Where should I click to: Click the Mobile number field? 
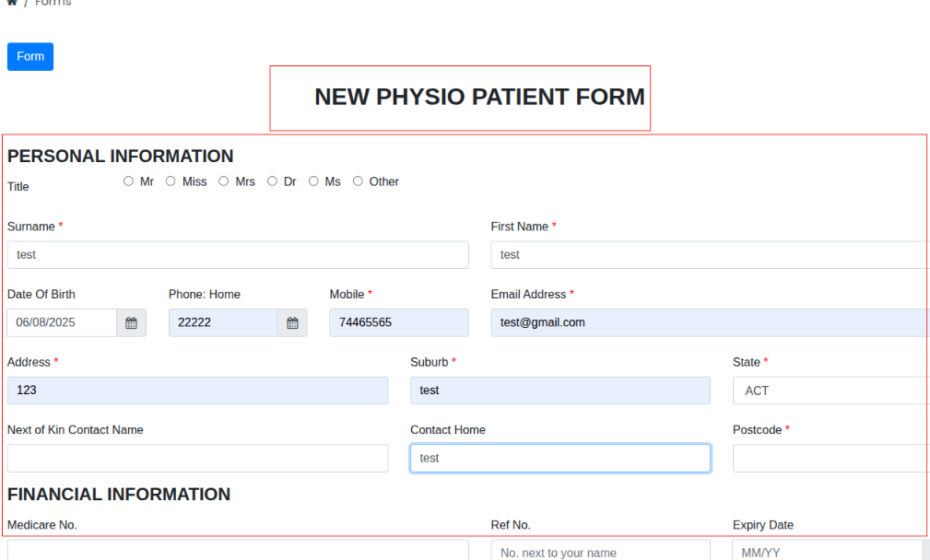coord(398,323)
